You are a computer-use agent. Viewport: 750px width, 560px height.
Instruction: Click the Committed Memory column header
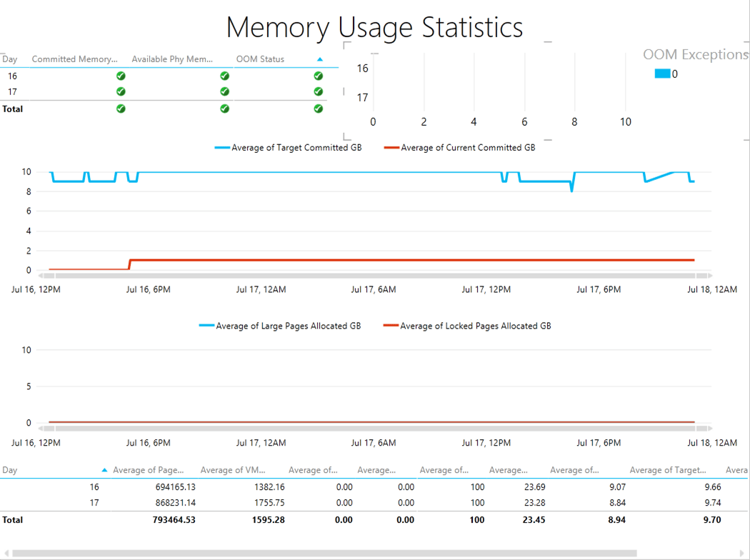point(74,59)
